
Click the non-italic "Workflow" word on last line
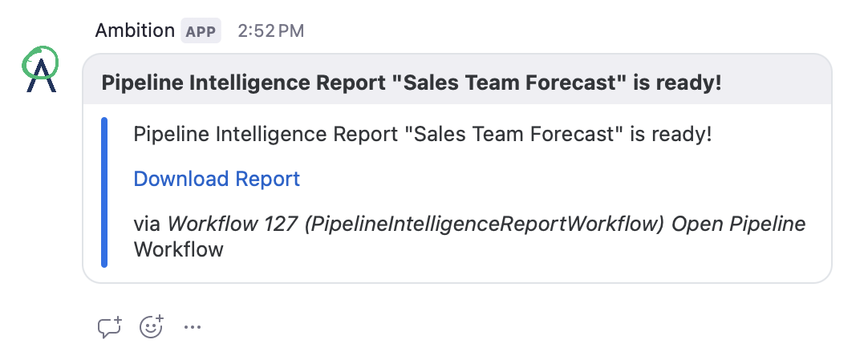coord(178,249)
